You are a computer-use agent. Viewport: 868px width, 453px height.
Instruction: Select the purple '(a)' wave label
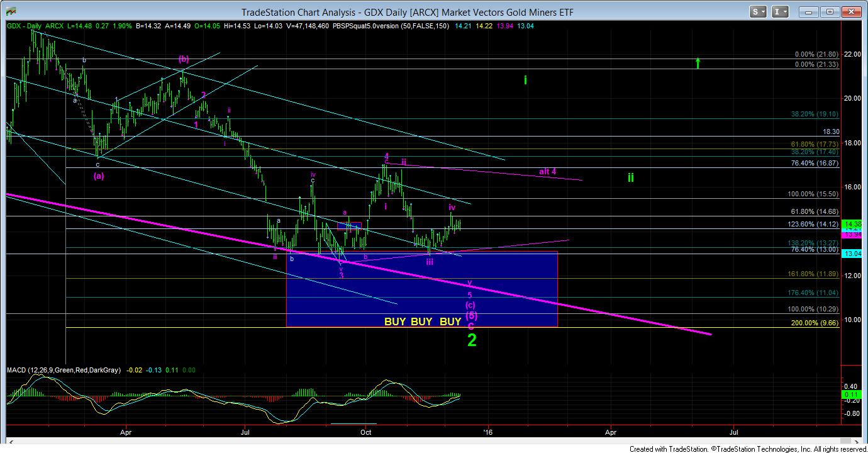click(99, 176)
